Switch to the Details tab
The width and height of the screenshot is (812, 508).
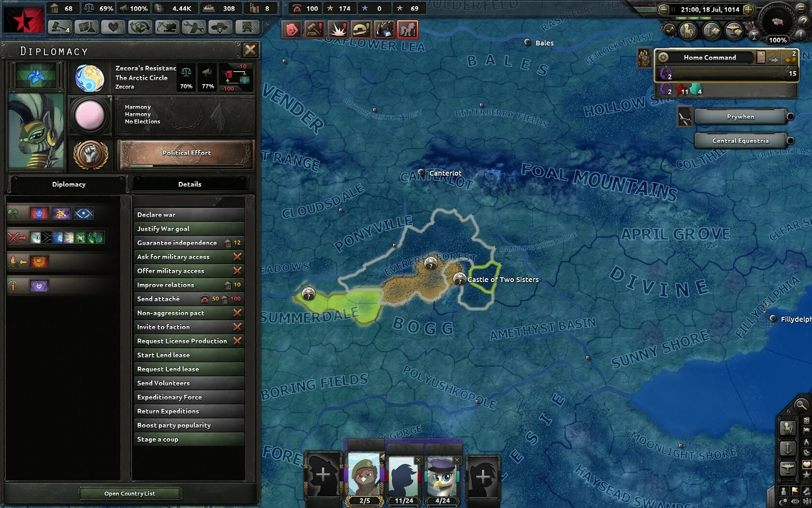tap(190, 184)
